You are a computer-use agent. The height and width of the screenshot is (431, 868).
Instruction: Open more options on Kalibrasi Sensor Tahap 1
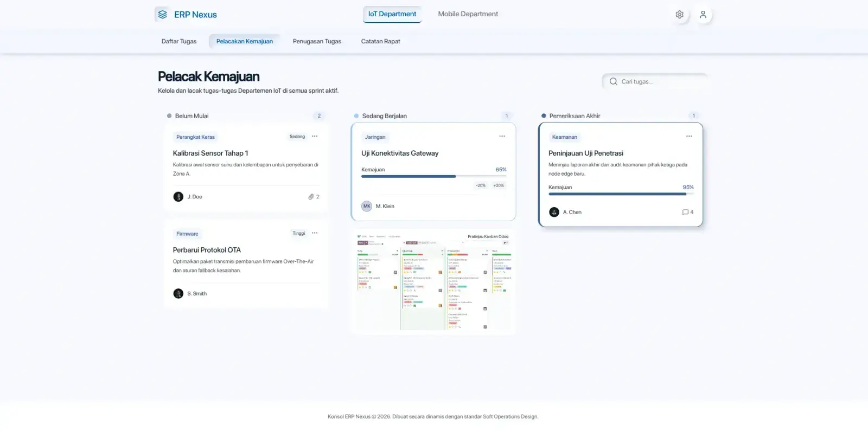[315, 136]
